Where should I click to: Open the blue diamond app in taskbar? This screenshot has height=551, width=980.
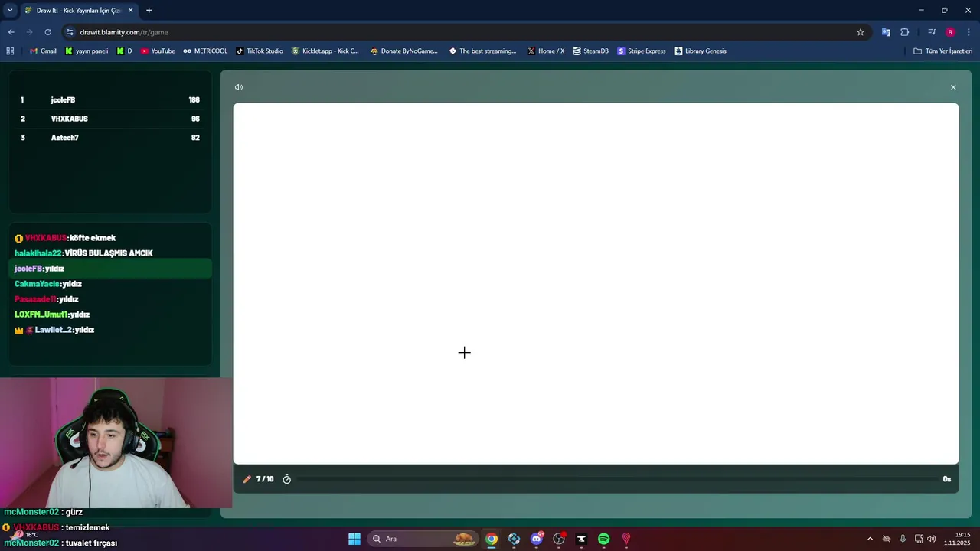(x=514, y=539)
